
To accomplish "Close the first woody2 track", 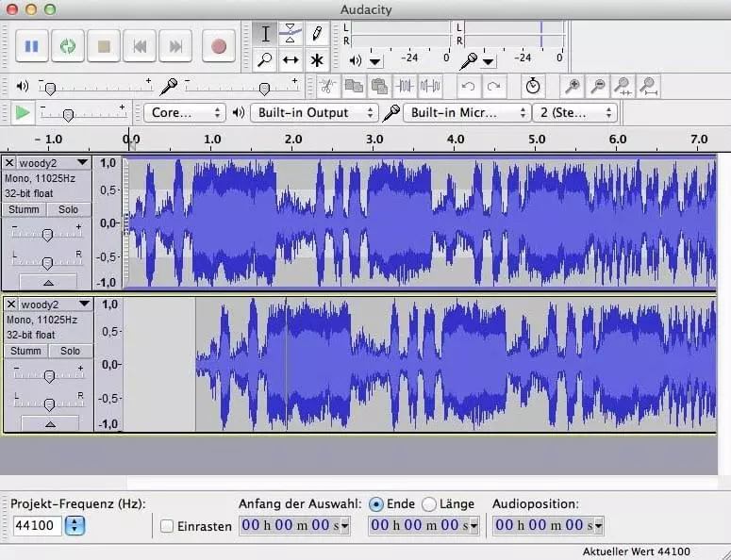I will [9, 163].
